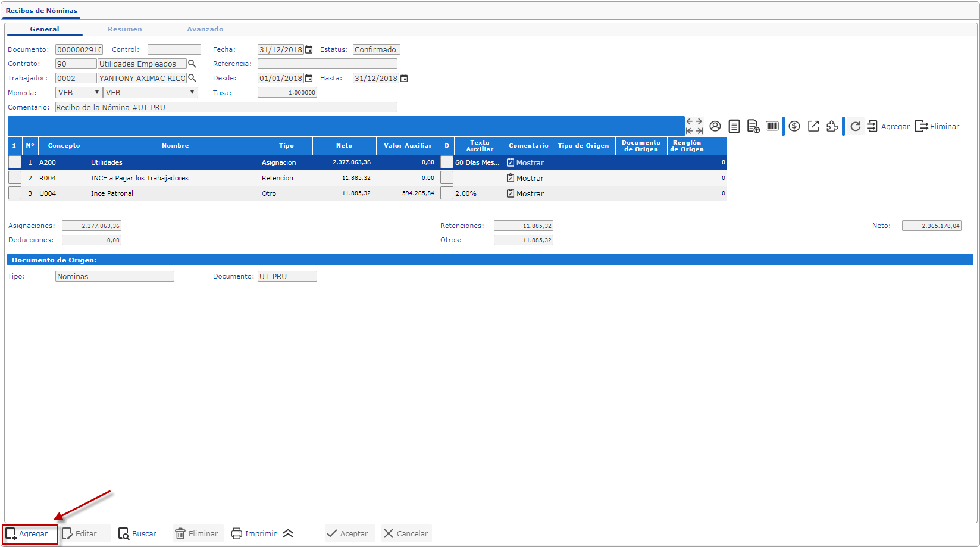This screenshot has height=547, width=980.
Task: Open the Moneda VEB code dropdown
Action: point(79,93)
